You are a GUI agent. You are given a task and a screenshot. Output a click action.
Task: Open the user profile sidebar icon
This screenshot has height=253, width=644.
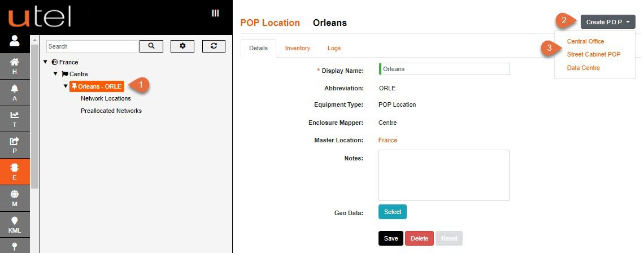[x=15, y=41]
